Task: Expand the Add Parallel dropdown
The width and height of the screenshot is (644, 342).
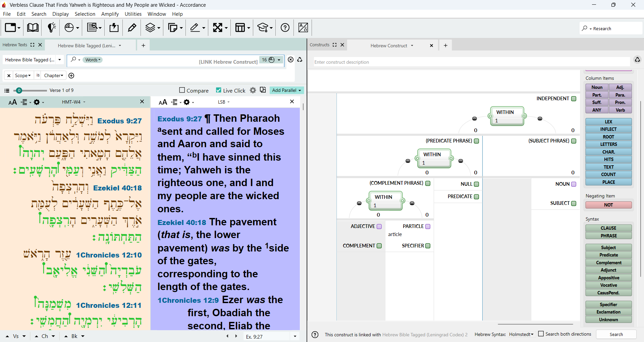Action: tap(286, 90)
